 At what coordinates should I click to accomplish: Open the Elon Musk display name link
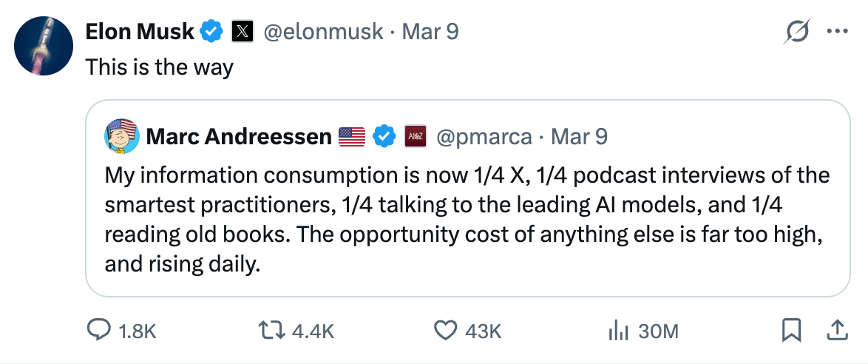pos(140,32)
